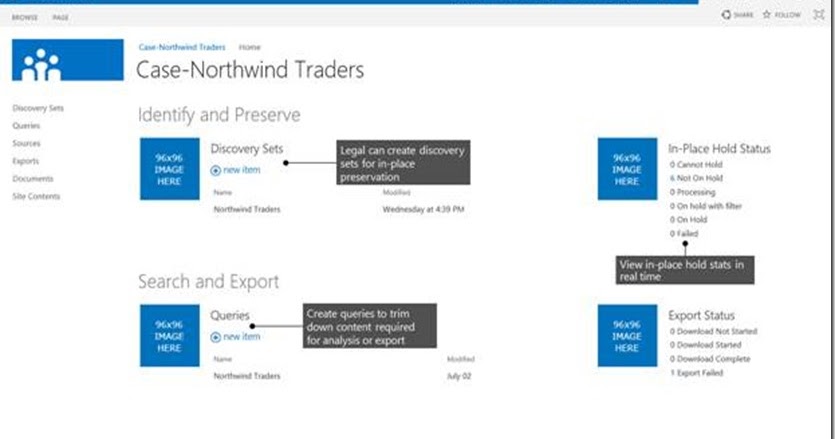Sort Discovery Sets by Modified column

[396, 192]
